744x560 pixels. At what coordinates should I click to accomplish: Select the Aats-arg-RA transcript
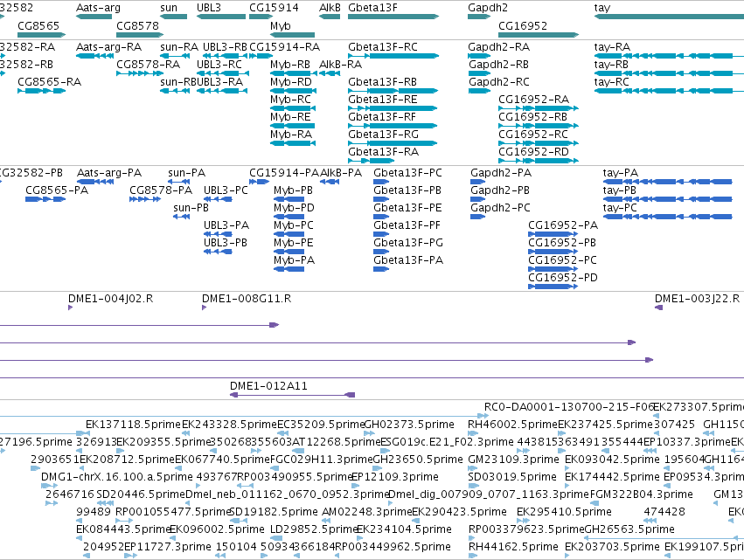[x=95, y=56]
